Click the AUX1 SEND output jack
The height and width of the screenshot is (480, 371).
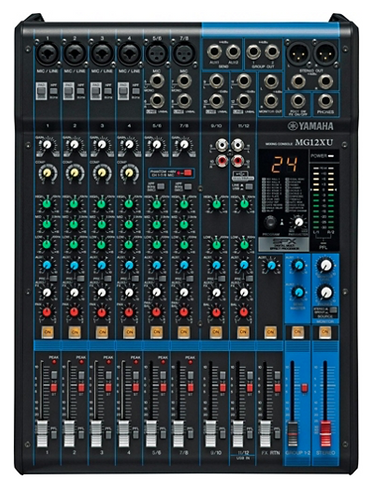click(x=214, y=52)
